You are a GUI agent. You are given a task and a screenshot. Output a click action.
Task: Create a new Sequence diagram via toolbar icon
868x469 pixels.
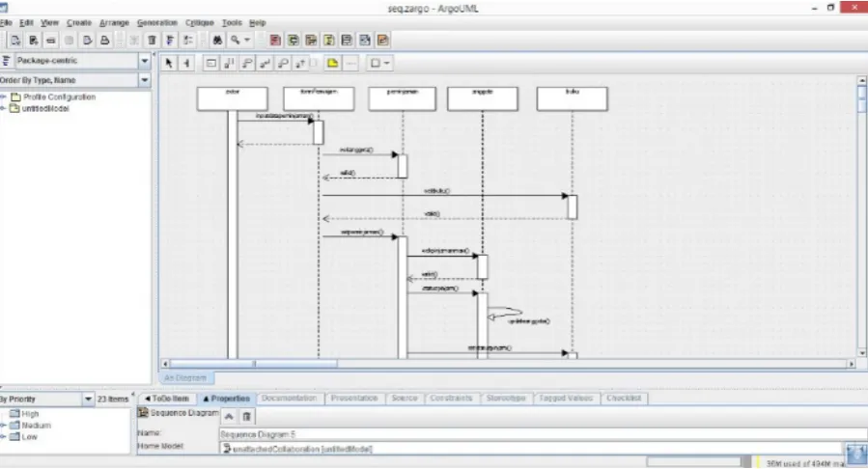pyautogui.click(x=311, y=41)
